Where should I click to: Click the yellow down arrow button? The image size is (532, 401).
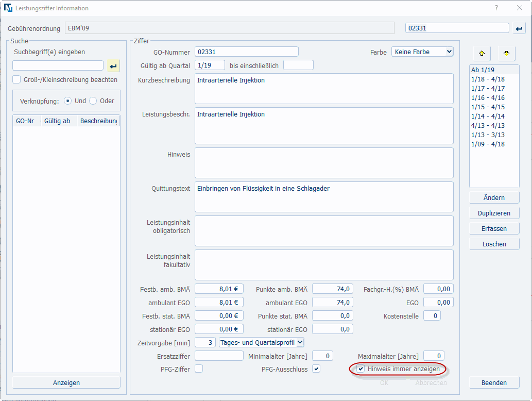506,53
